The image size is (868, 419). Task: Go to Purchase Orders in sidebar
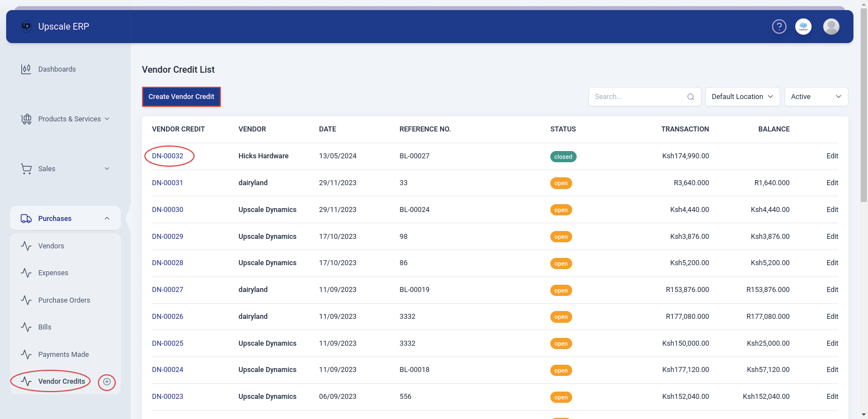(x=64, y=300)
